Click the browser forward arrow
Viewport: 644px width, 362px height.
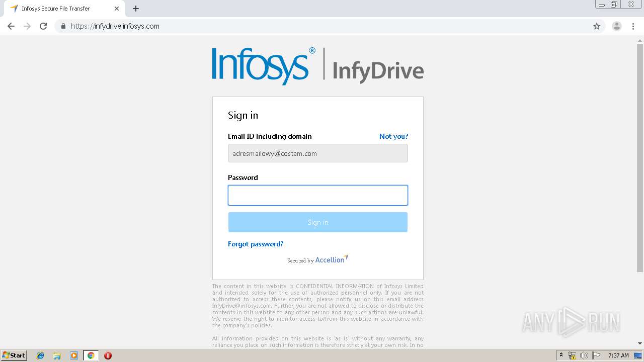tap(27, 26)
